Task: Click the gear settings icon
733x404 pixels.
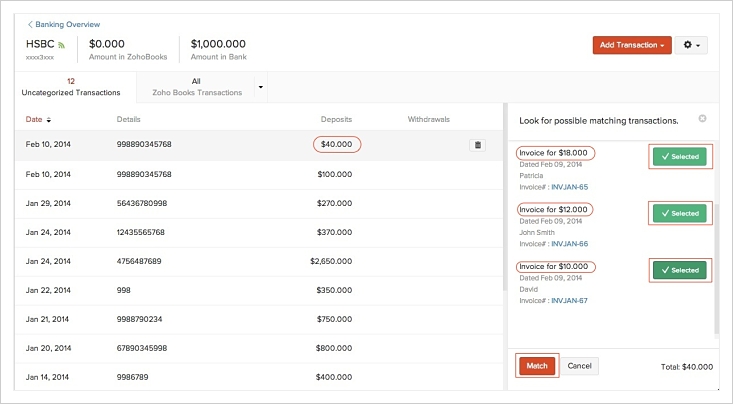Action: tap(691, 45)
